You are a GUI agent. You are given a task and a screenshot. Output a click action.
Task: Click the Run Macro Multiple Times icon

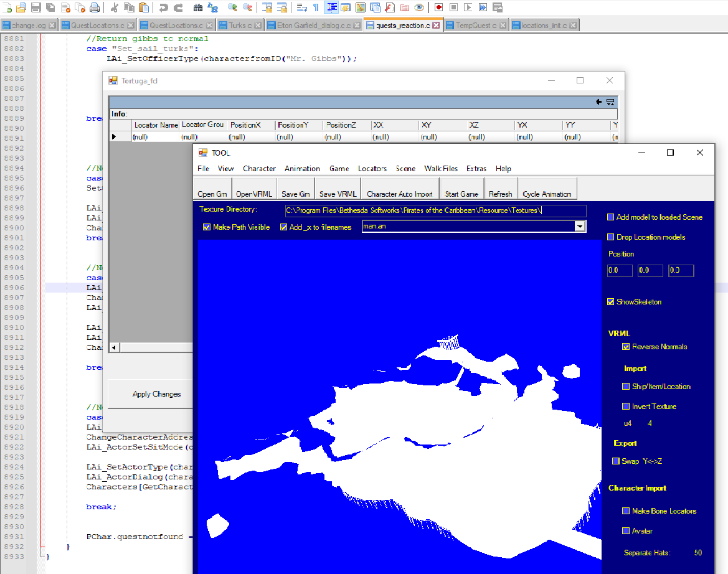point(483,7)
